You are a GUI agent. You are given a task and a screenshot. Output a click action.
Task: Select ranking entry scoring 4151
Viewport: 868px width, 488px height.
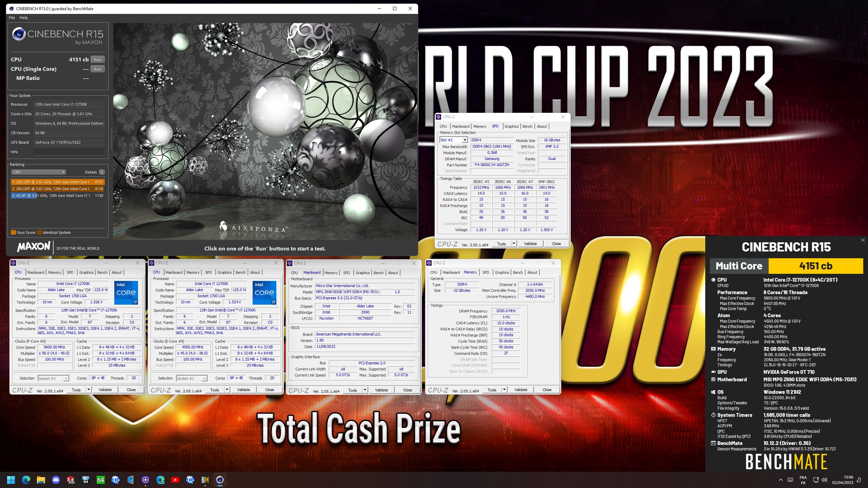coord(58,182)
